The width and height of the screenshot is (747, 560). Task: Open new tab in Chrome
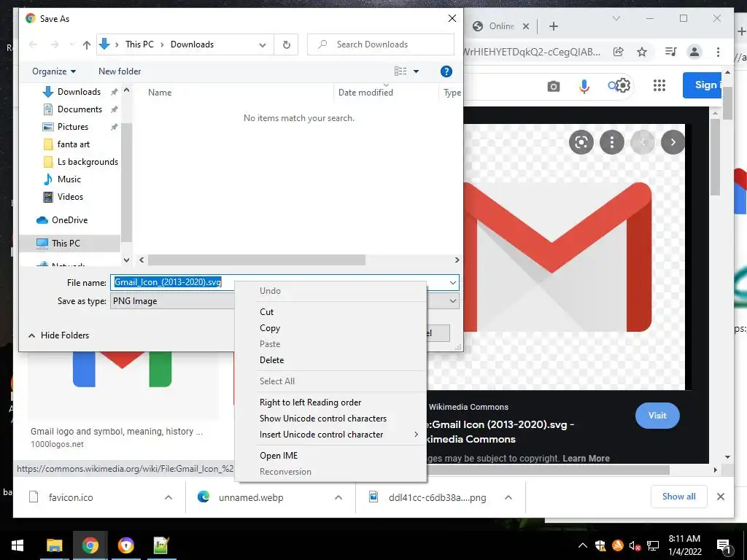[554, 26]
